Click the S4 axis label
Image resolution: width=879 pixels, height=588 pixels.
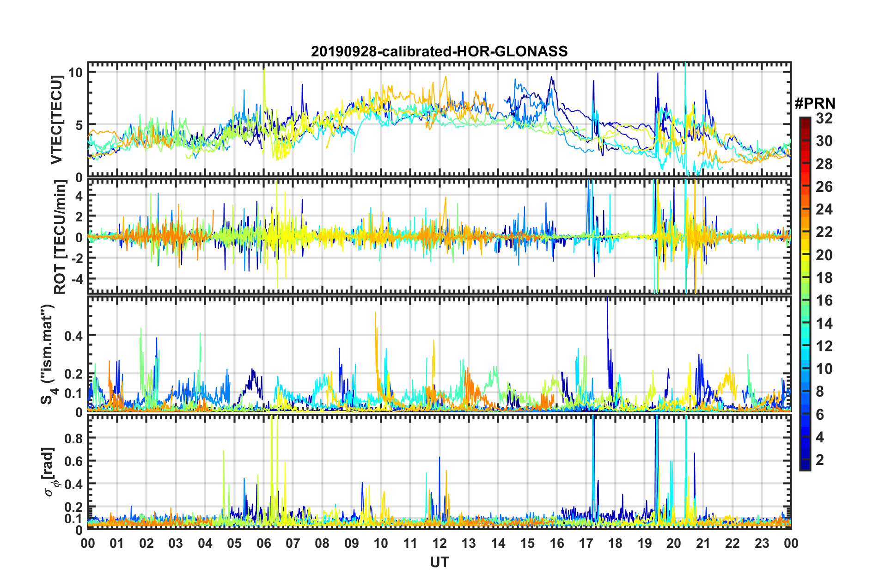[48, 354]
